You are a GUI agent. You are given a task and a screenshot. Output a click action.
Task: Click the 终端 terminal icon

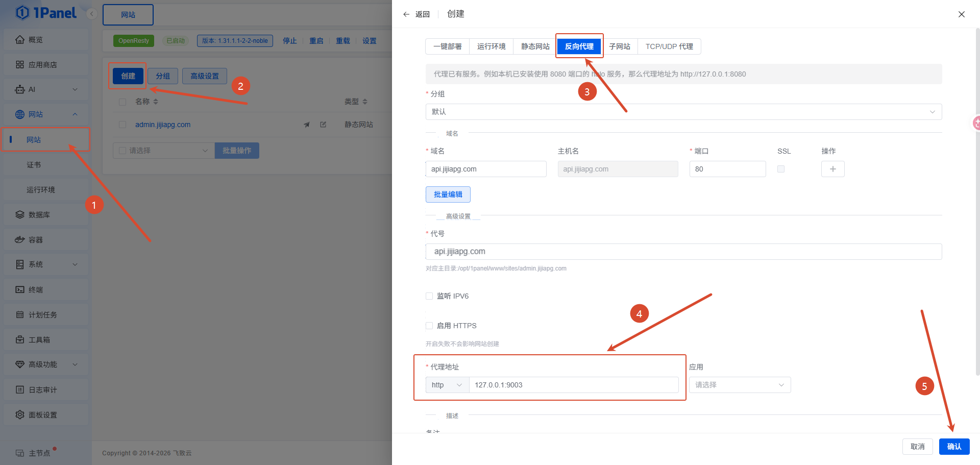click(20, 289)
